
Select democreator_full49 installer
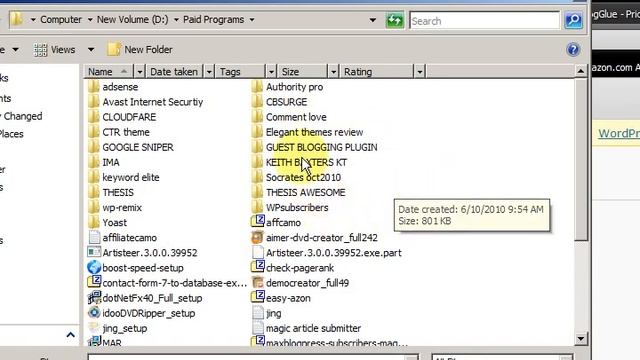point(300,283)
